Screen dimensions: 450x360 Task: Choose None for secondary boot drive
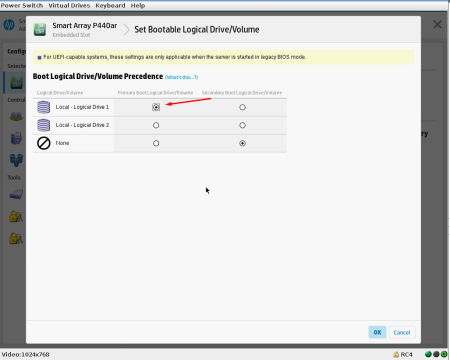(242, 143)
